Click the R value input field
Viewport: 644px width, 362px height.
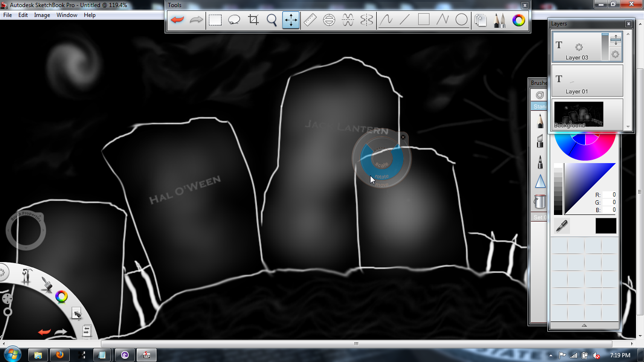(610, 195)
